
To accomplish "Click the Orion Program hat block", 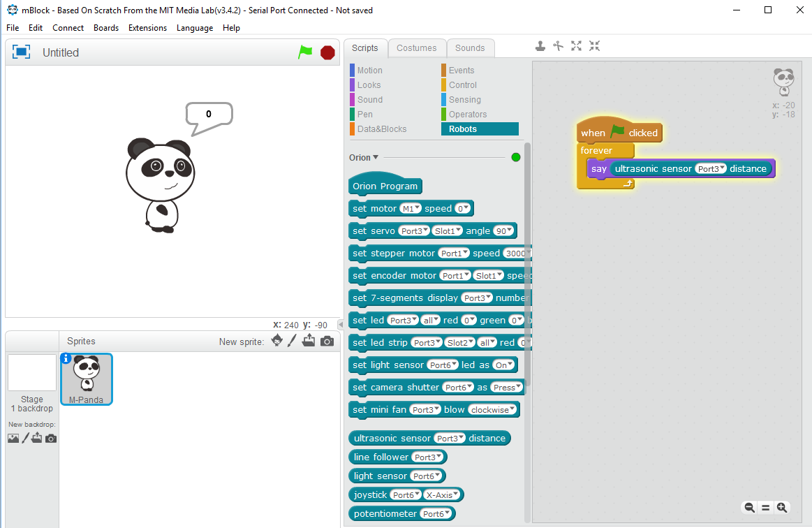I will pos(385,184).
